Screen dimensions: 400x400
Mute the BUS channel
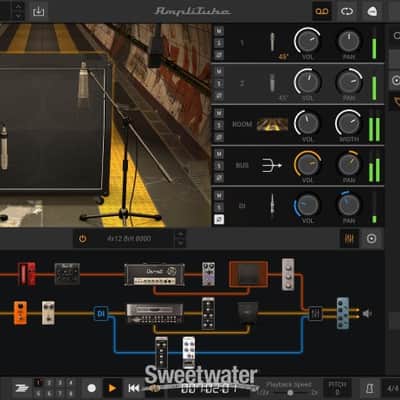219,154
